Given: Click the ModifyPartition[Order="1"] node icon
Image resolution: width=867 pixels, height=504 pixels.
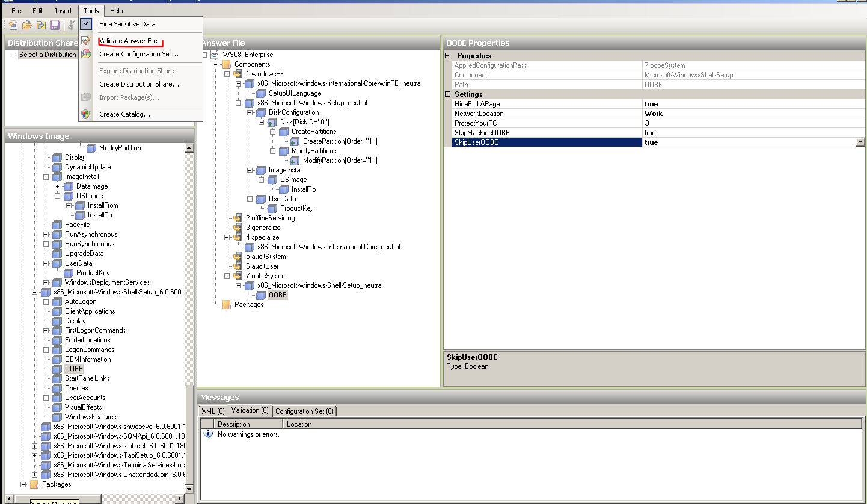Looking at the screenshot, I should (295, 160).
